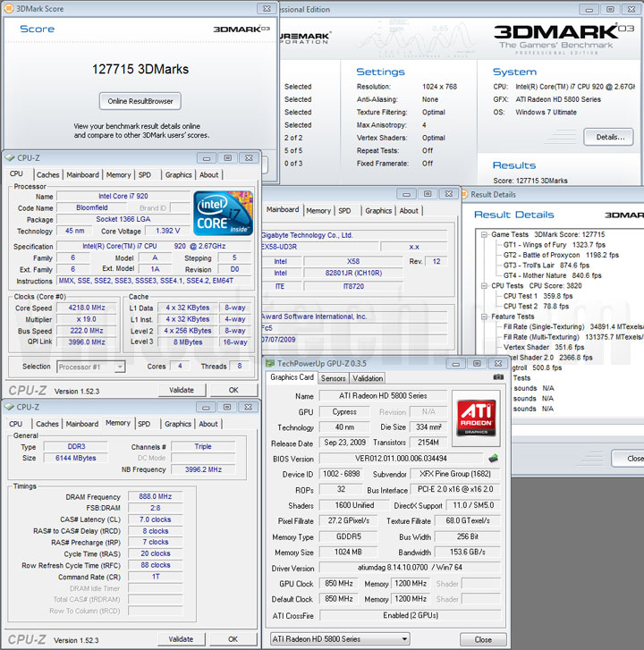Click the Multiplier x 19.0 value

pyautogui.click(x=87, y=319)
